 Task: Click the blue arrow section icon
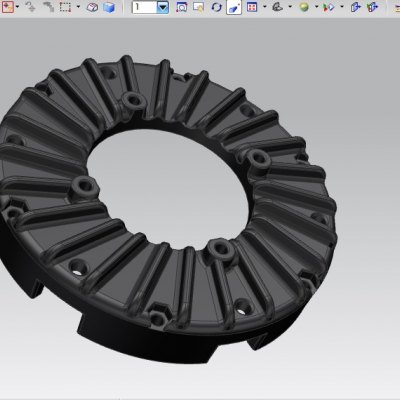pos(356,7)
